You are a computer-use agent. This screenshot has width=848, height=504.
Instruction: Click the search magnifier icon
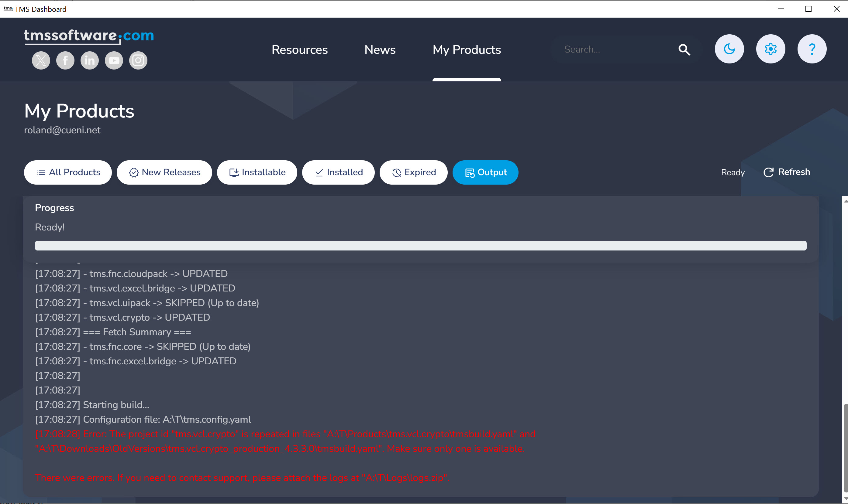[x=684, y=49]
